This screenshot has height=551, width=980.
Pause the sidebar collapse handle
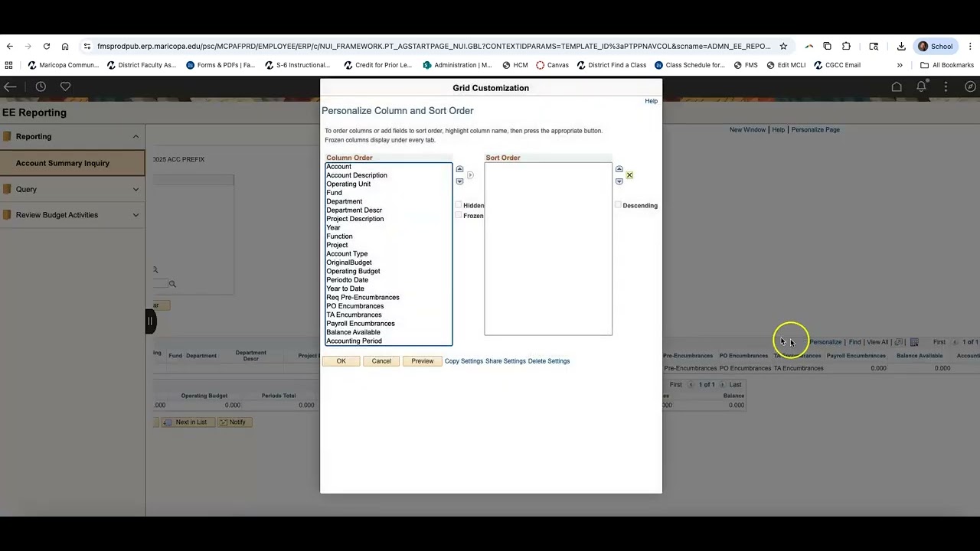(151, 321)
